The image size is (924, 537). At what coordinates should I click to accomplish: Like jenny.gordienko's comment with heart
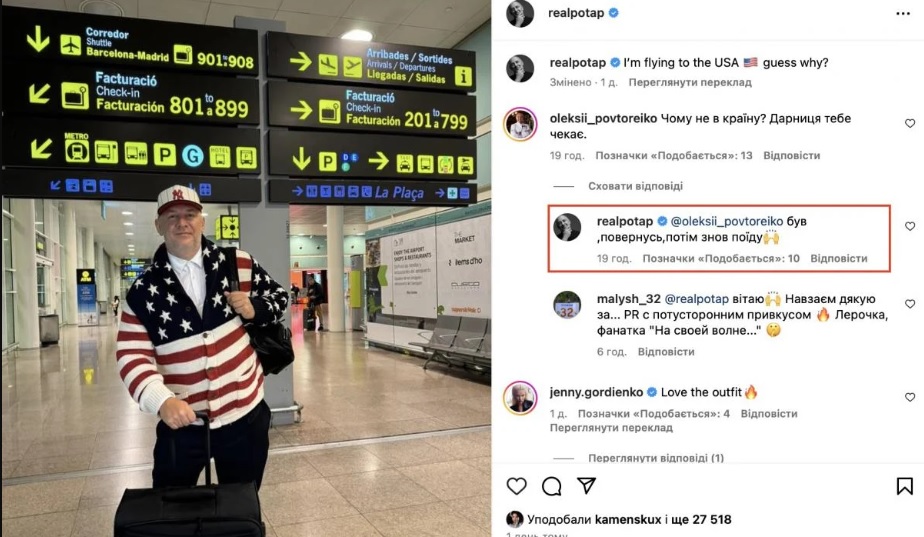(x=910, y=397)
